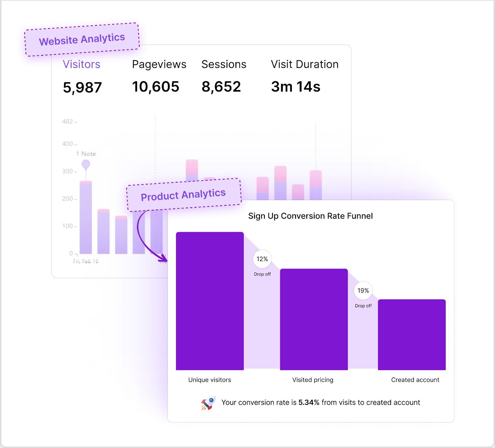Click the Fri, Feb 16 axis label
Viewport: 495px width, 448px height.
point(86,261)
